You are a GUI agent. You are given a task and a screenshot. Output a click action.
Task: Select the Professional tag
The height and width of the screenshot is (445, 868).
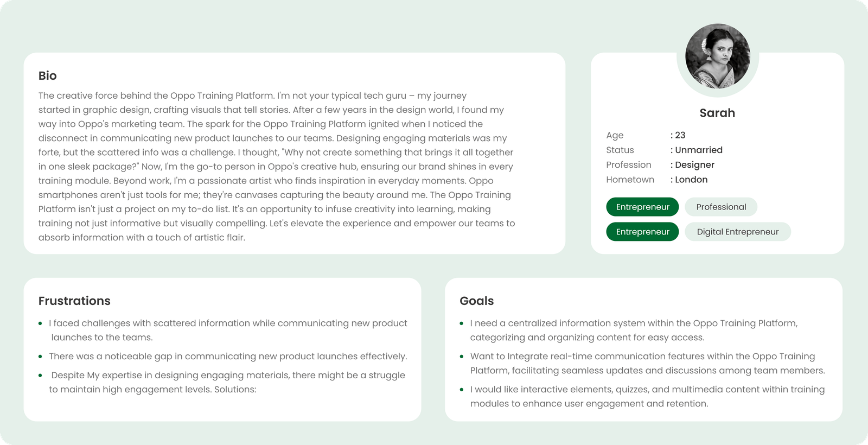721,207
